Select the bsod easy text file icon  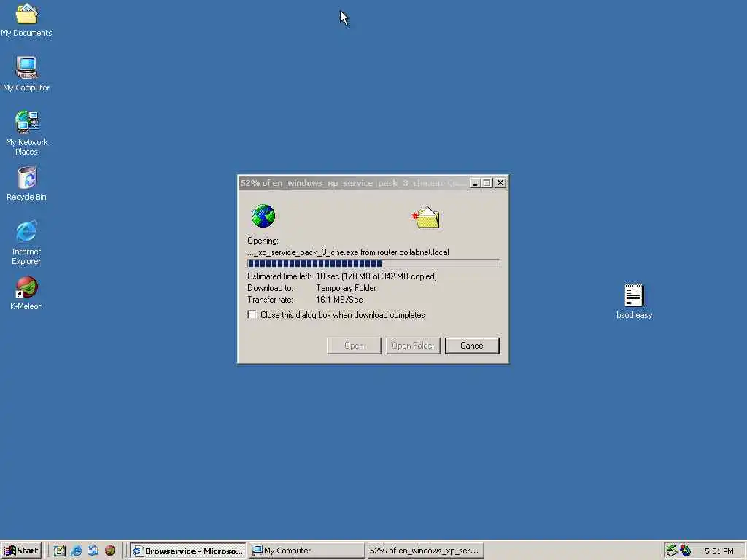pyautogui.click(x=634, y=301)
